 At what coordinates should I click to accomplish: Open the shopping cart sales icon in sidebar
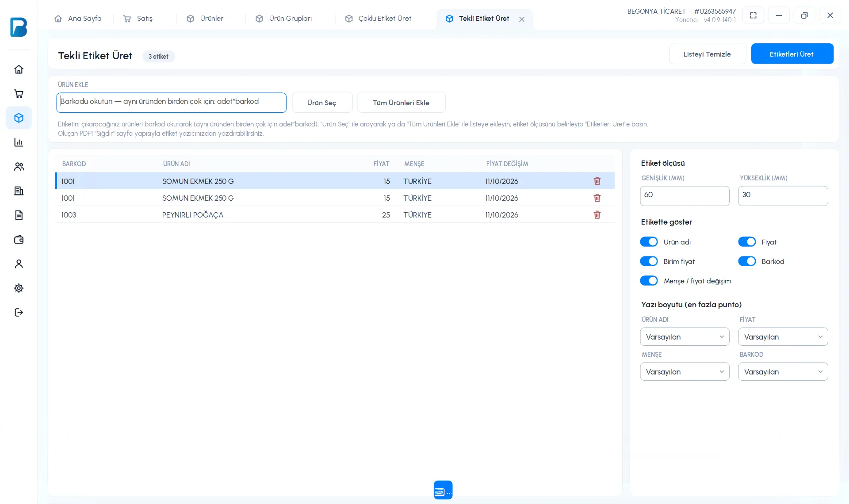(19, 94)
